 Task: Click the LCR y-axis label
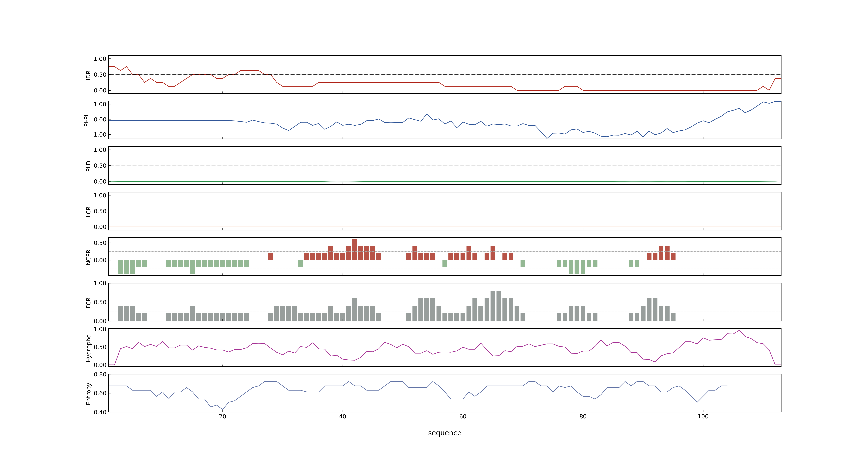pyautogui.click(x=88, y=212)
